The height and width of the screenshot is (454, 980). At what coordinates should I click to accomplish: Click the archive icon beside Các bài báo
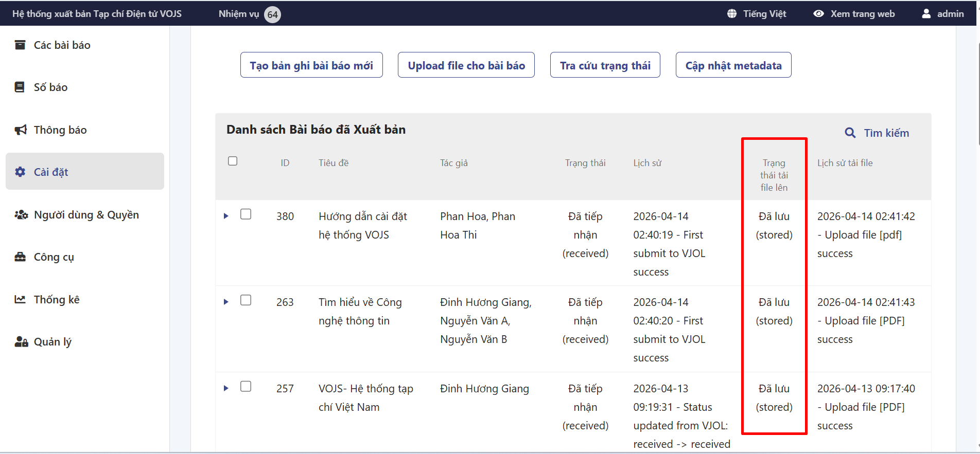[20, 45]
